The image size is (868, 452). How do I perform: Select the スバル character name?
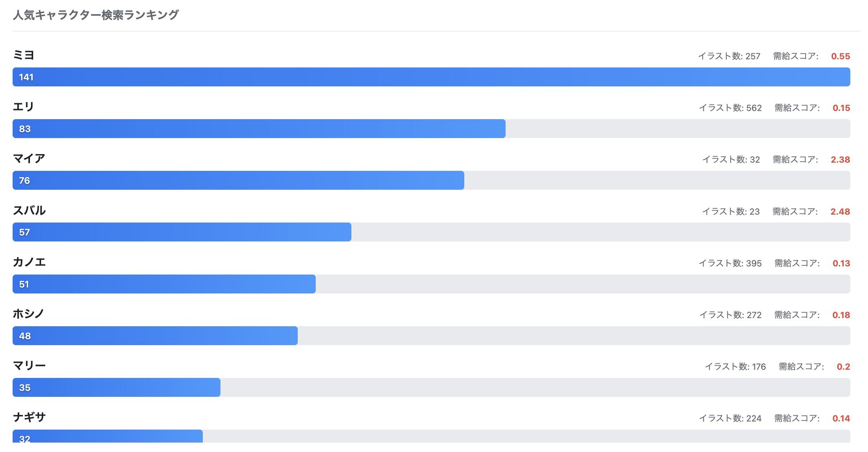click(29, 210)
